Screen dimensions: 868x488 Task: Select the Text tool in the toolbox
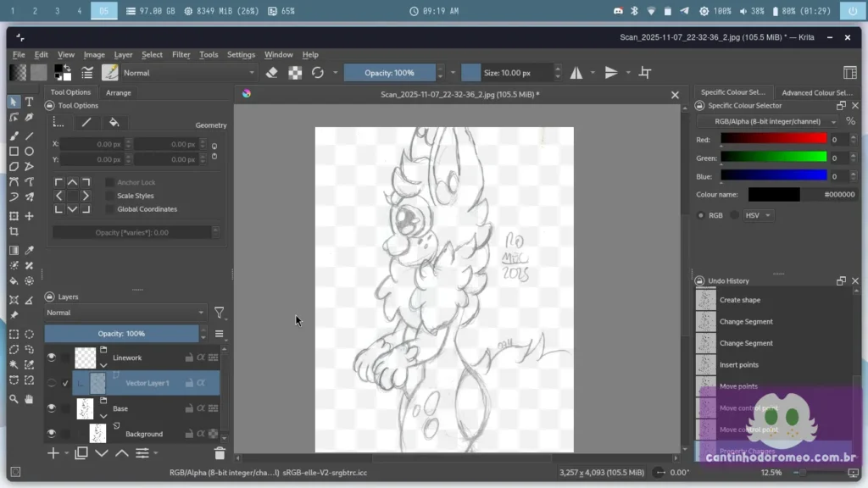click(x=29, y=102)
